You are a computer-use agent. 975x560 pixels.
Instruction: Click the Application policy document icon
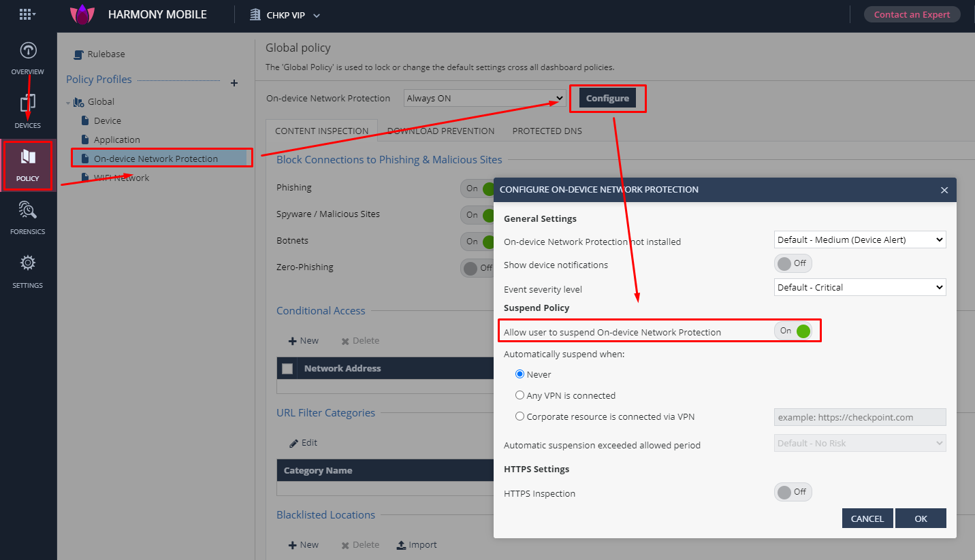(x=85, y=139)
